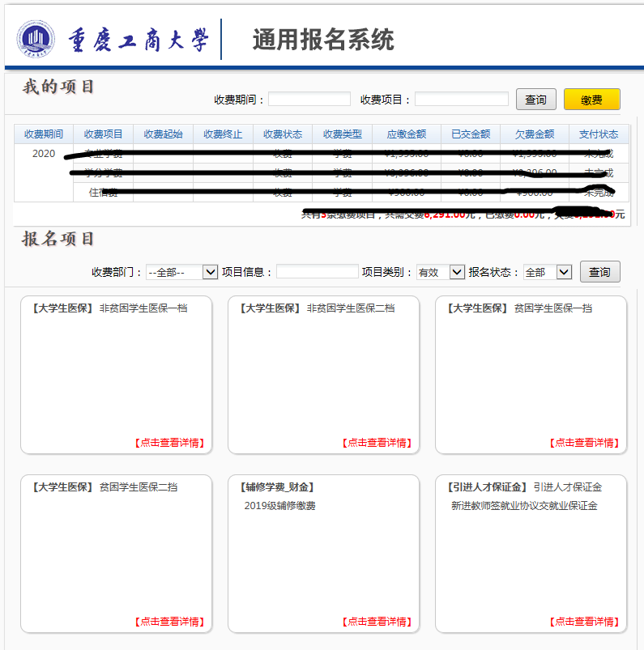The height and width of the screenshot is (650, 644).
Task: Click 查询 button beside 收费项目 field
Action: [535, 100]
